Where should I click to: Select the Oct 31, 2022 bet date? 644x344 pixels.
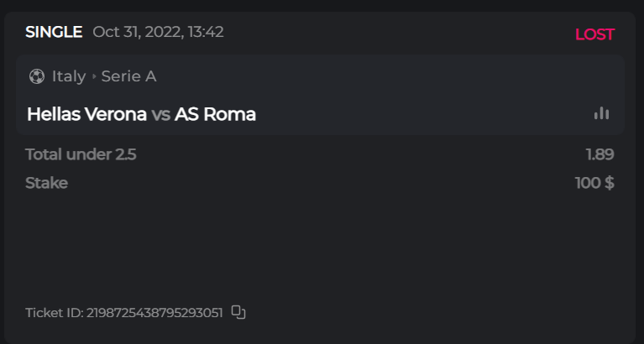pos(137,32)
